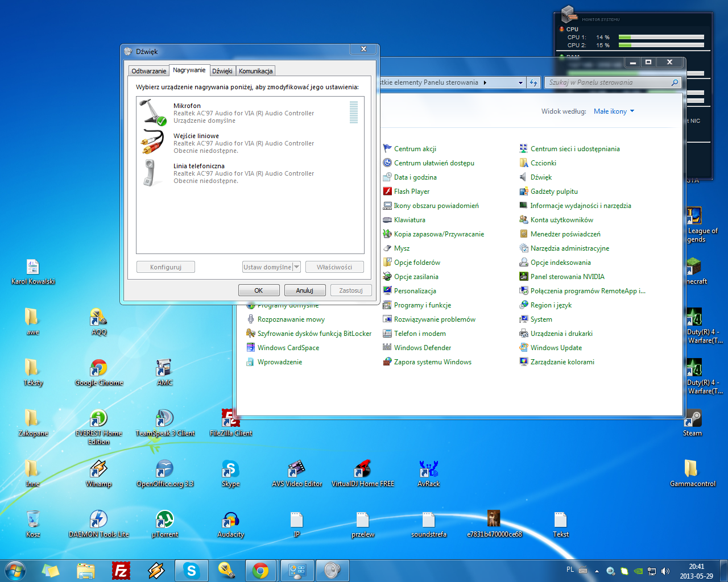Open the Rozpoznawanie mowy link
The image size is (728, 582).
click(291, 319)
